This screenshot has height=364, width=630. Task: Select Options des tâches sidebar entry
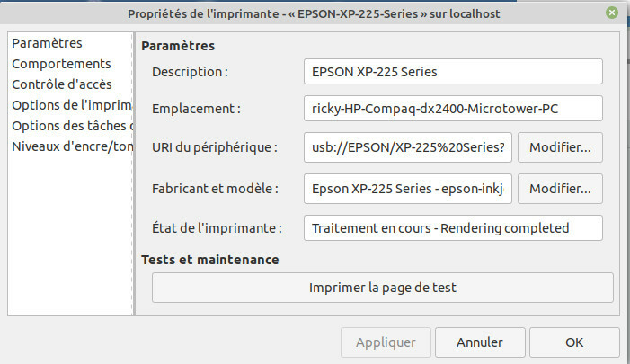point(72,126)
